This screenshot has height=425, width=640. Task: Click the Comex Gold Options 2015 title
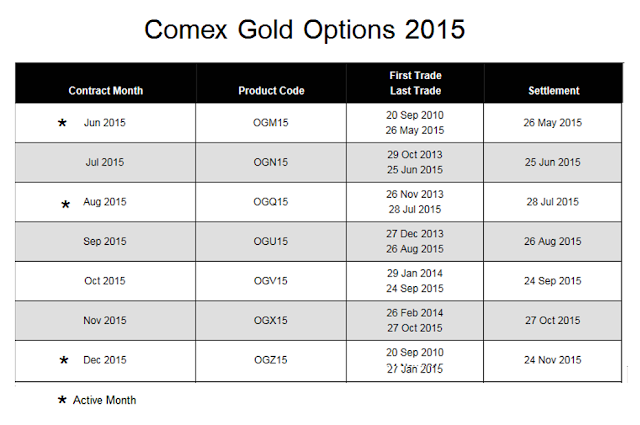305,29
